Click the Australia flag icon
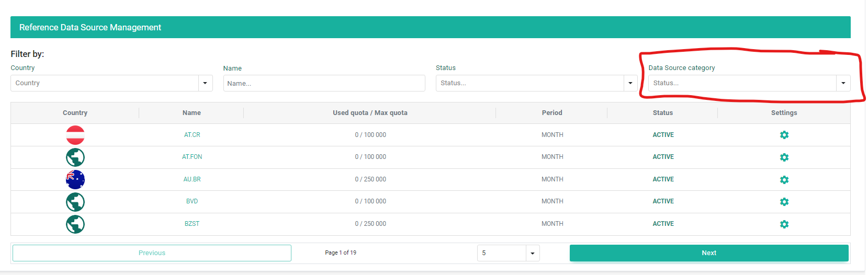This screenshot has width=868, height=275. click(x=75, y=179)
